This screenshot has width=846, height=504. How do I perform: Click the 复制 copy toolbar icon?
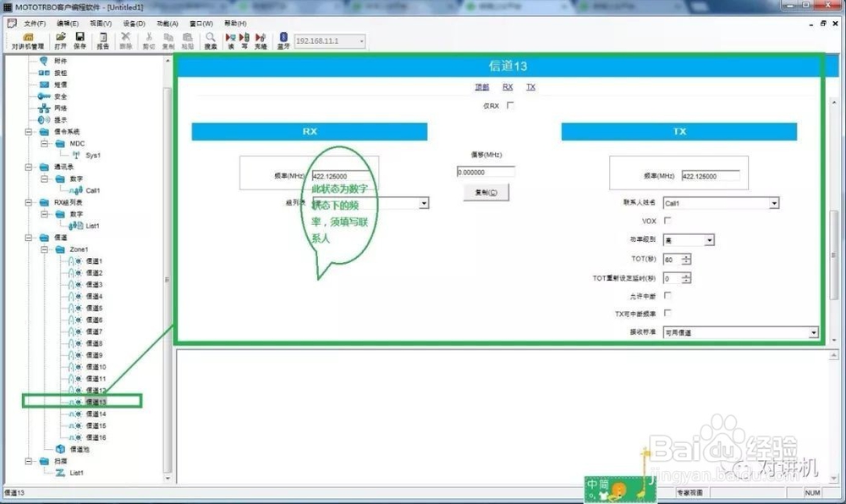coord(168,41)
